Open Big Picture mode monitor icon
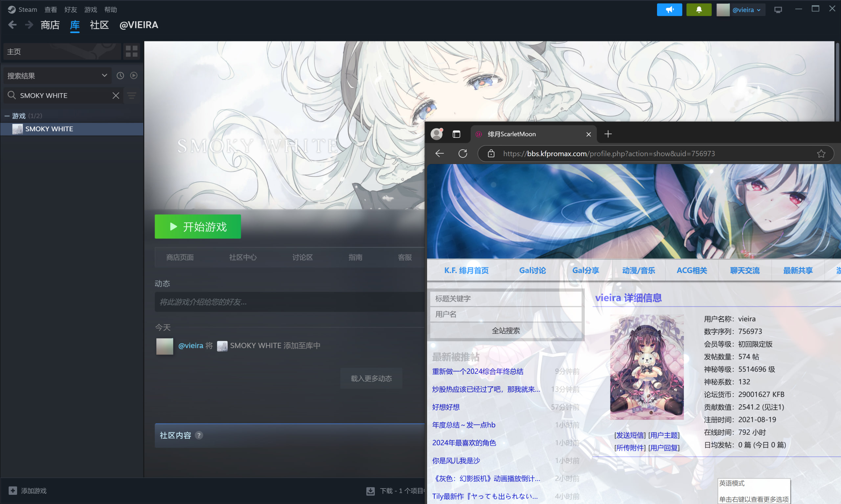Viewport: 841px width, 504px height. 778,10
